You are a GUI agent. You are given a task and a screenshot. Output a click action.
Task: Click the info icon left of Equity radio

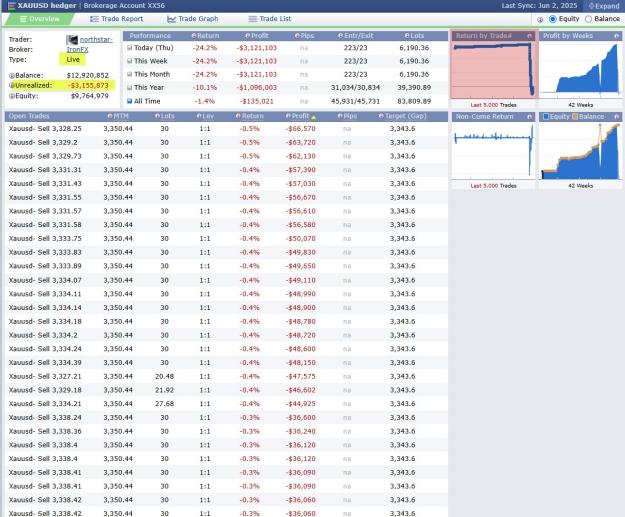540,19
